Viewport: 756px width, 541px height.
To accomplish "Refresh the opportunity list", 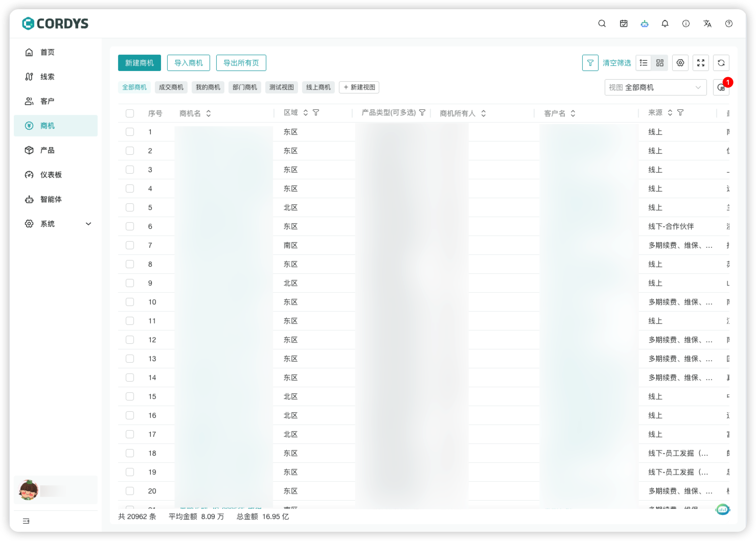I will pyautogui.click(x=721, y=63).
